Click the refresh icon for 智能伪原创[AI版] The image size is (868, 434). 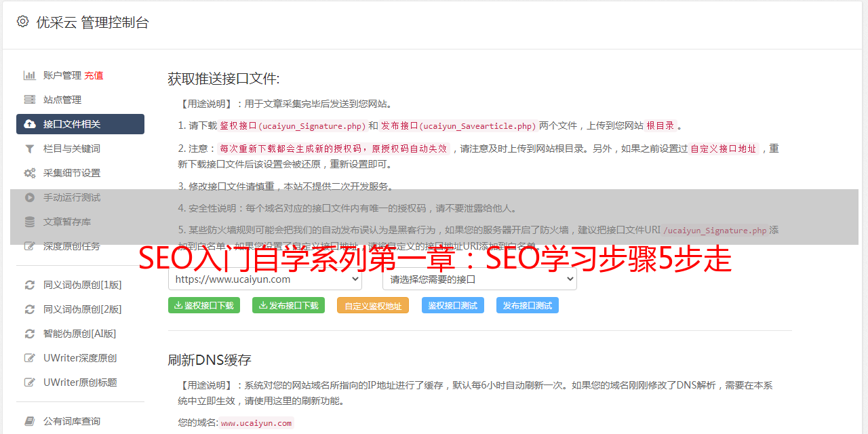pos(30,334)
